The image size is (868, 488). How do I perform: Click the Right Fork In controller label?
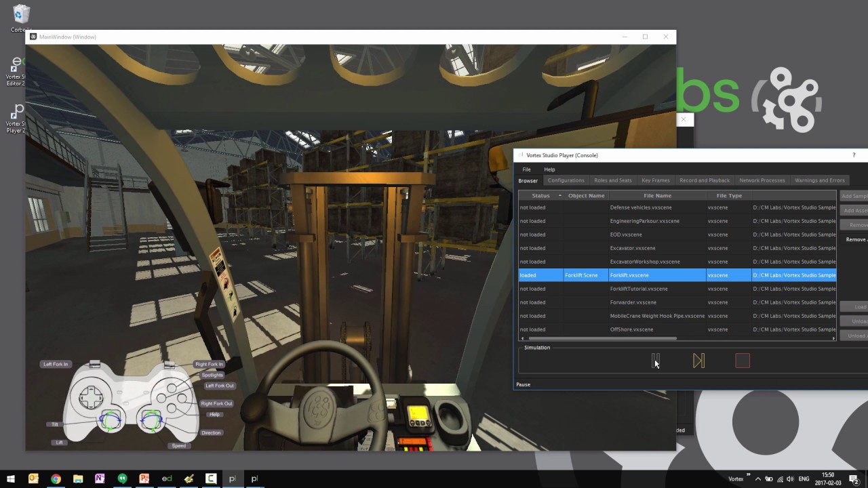209,364
